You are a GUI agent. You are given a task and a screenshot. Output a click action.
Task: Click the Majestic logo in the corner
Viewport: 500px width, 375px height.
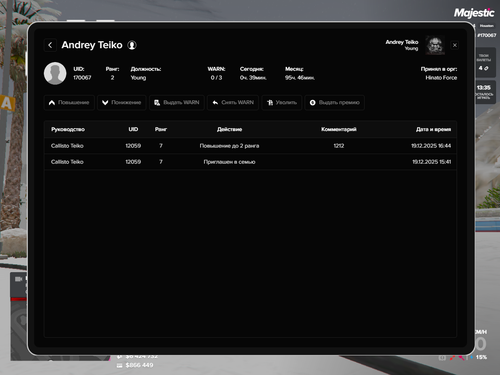tap(474, 13)
